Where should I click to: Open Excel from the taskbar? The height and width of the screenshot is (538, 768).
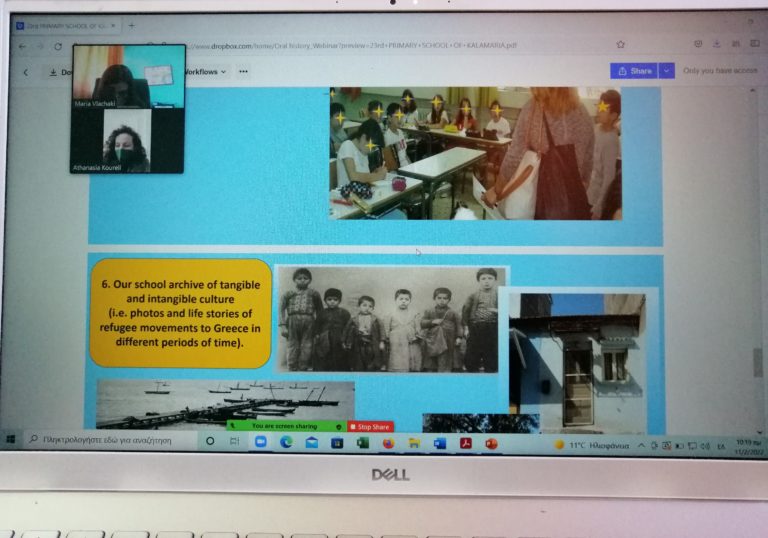[x=362, y=443]
